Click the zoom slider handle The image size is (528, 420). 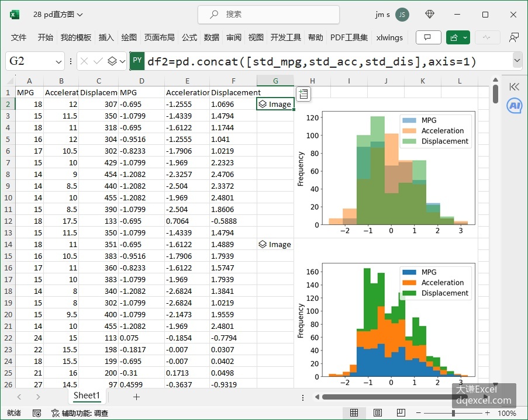[x=453, y=413]
